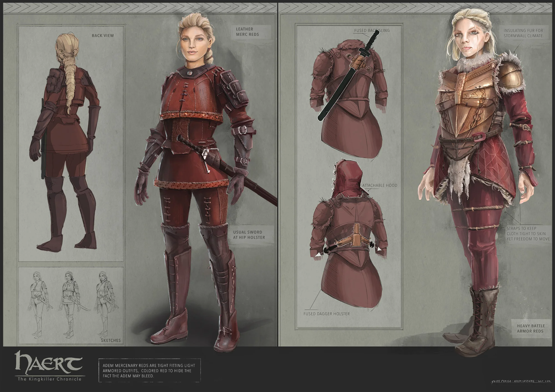
Task: Click the "FUSED BACK SLING" annotation
Action: point(372,30)
